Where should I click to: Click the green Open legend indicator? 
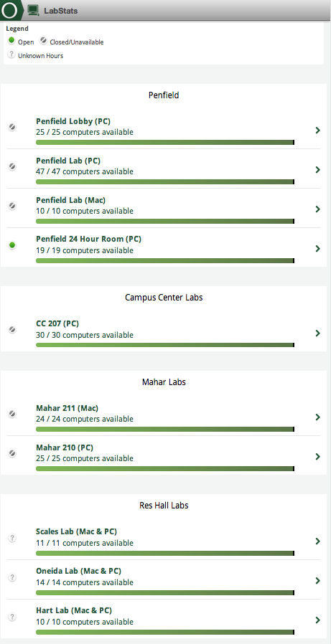coord(11,41)
